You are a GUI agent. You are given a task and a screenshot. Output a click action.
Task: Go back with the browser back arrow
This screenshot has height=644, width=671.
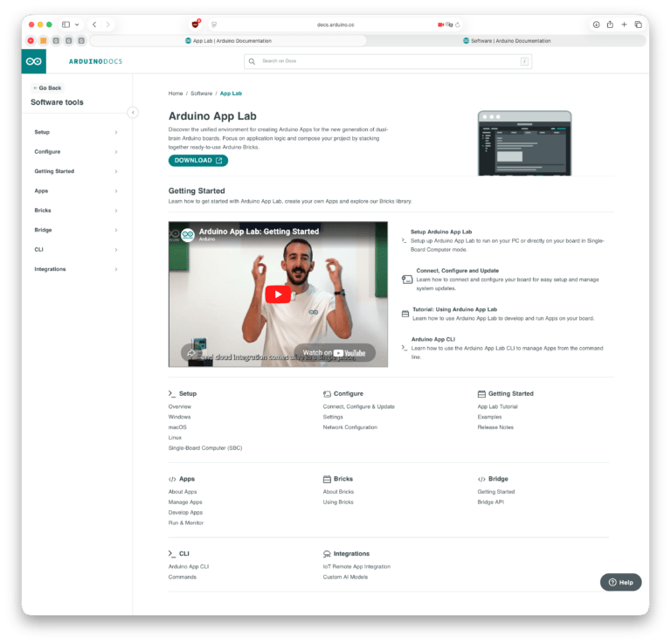point(94,24)
